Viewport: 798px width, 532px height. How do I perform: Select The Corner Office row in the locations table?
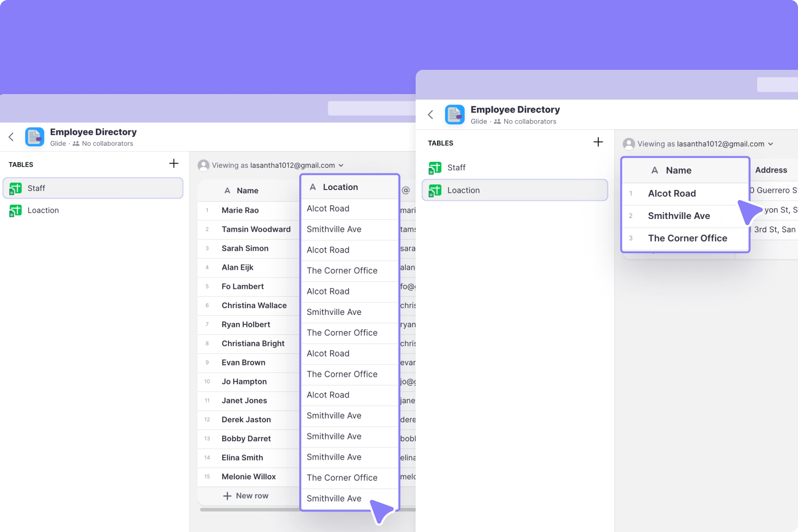tap(687, 238)
